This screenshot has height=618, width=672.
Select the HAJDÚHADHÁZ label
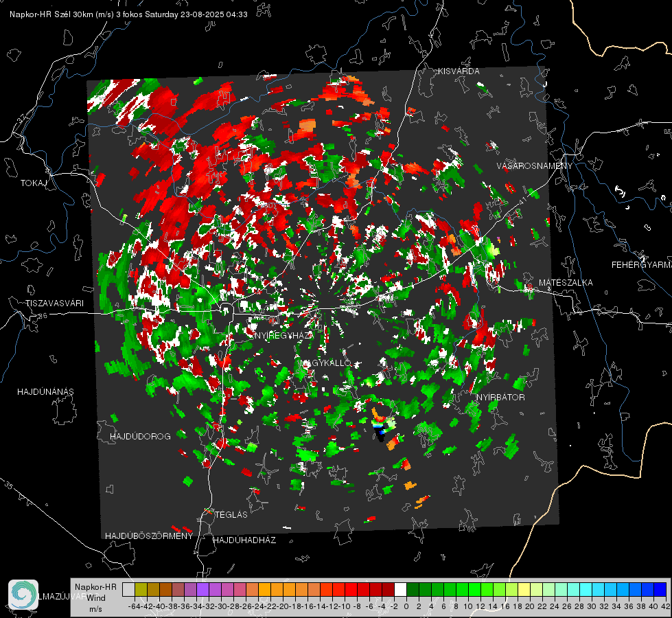(x=244, y=540)
